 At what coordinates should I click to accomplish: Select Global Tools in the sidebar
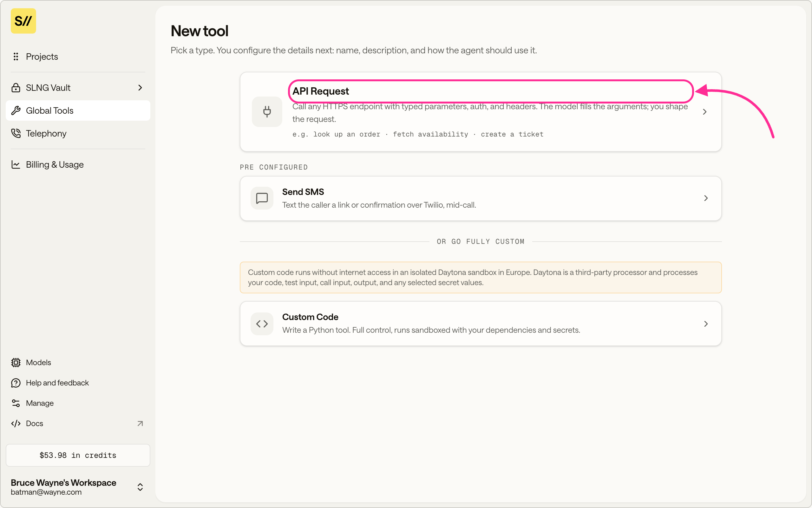[x=78, y=110]
